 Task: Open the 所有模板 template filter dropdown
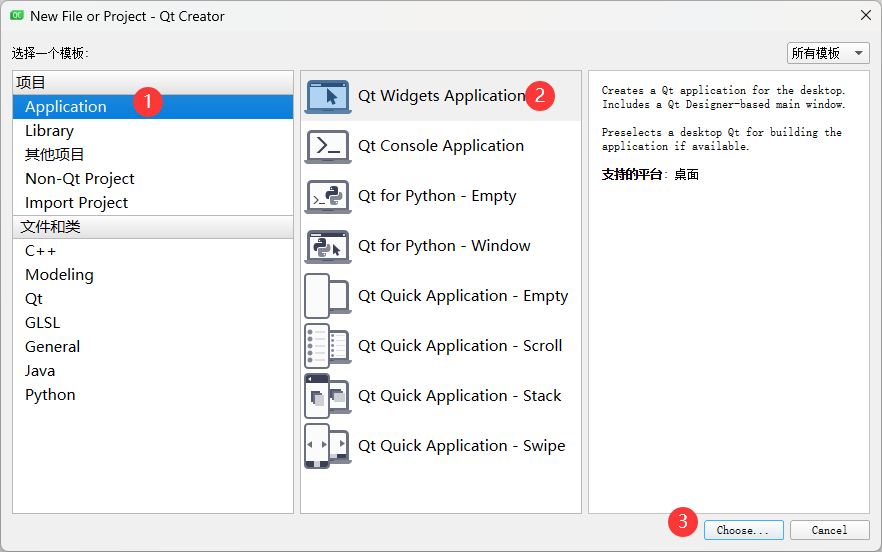[x=828, y=53]
